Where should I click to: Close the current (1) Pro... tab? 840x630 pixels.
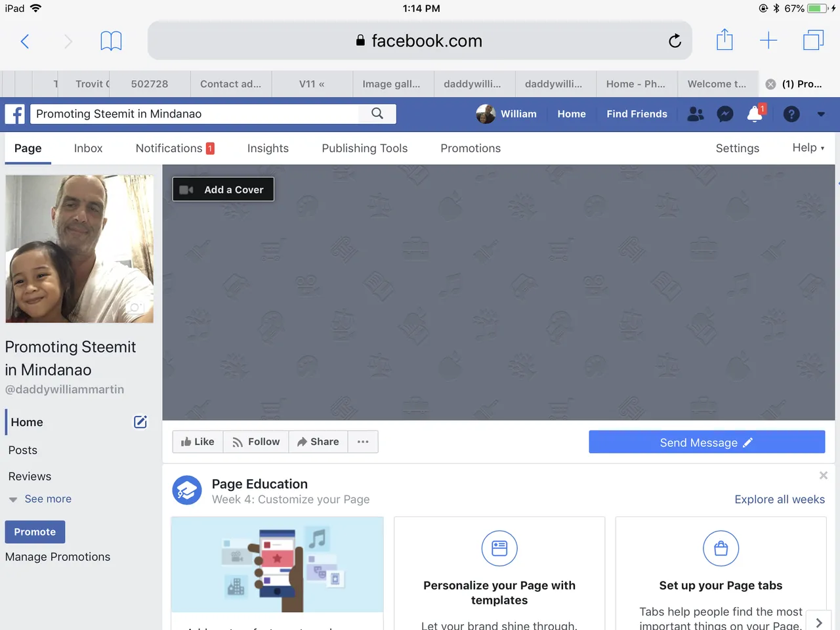pyautogui.click(x=771, y=84)
